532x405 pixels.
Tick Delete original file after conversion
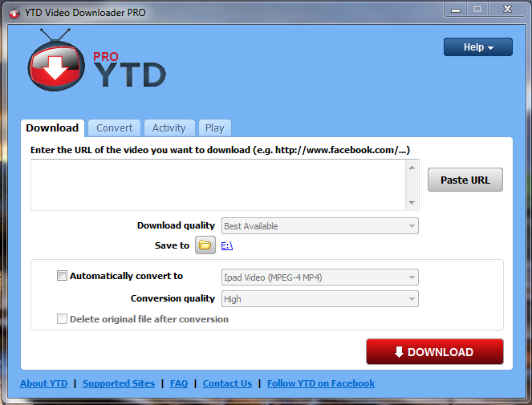coord(63,319)
